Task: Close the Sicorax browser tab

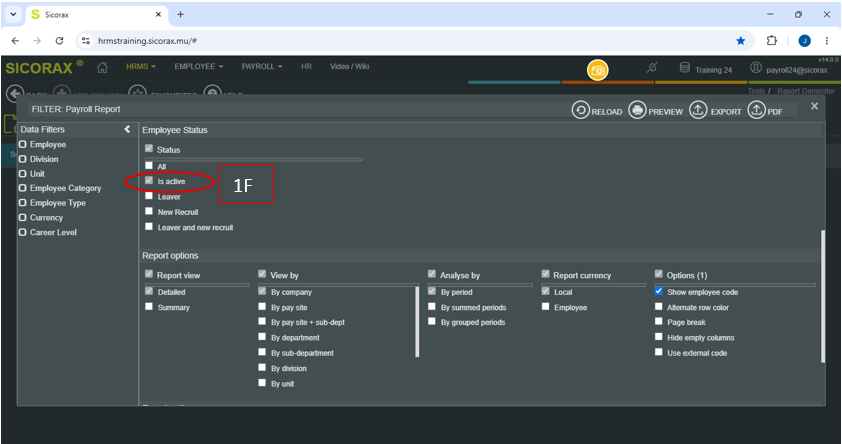Action: pos(158,14)
